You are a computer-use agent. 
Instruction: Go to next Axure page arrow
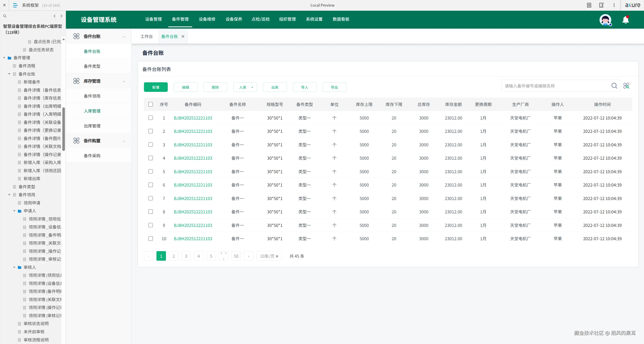click(62, 16)
